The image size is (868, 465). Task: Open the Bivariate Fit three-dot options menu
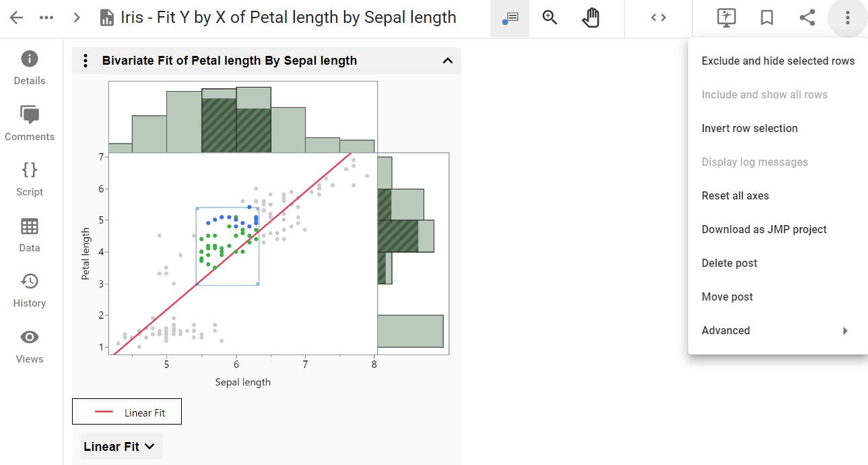coord(86,61)
